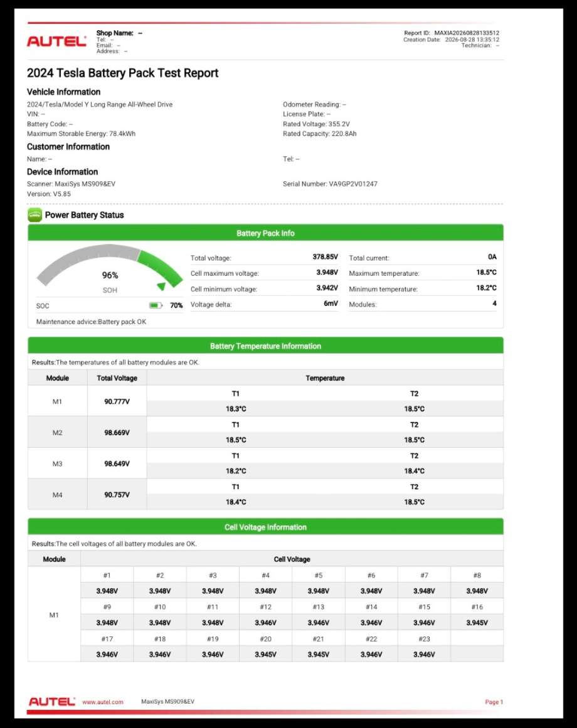Select the Cell minimum voltage value 3.942V
Screen dimensions: 577x728
(327, 288)
